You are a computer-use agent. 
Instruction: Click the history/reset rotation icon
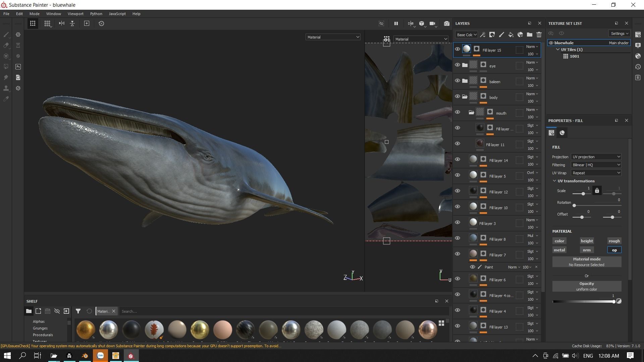(x=101, y=23)
